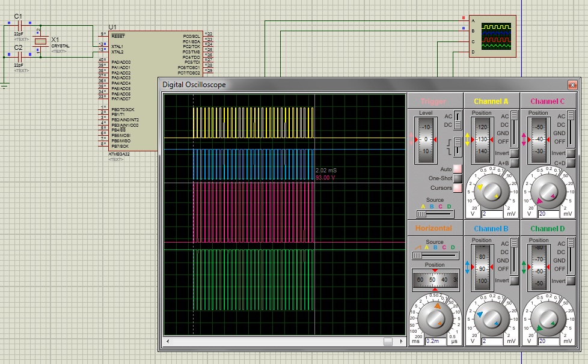
Task: Click Channel C magenta position arrow icon
Action: pos(524,139)
